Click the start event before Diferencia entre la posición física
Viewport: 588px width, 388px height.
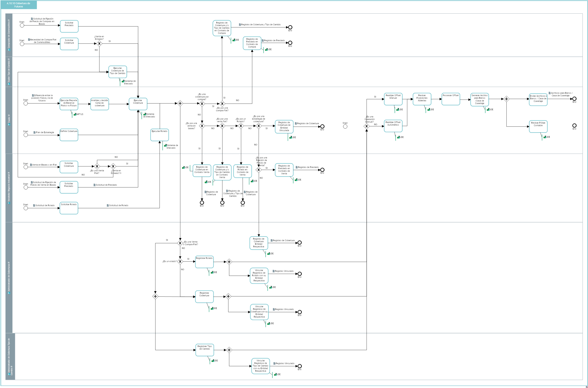26,103
